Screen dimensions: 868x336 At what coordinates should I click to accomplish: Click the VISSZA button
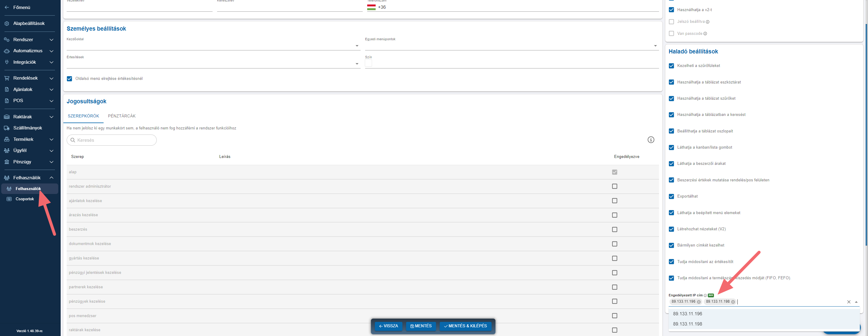tap(388, 326)
